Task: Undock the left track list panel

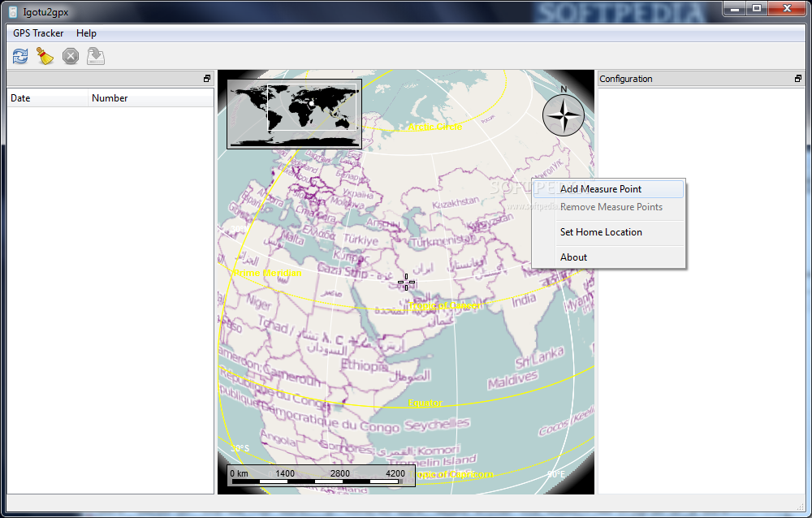Action: pyautogui.click(x=207, y=79)
